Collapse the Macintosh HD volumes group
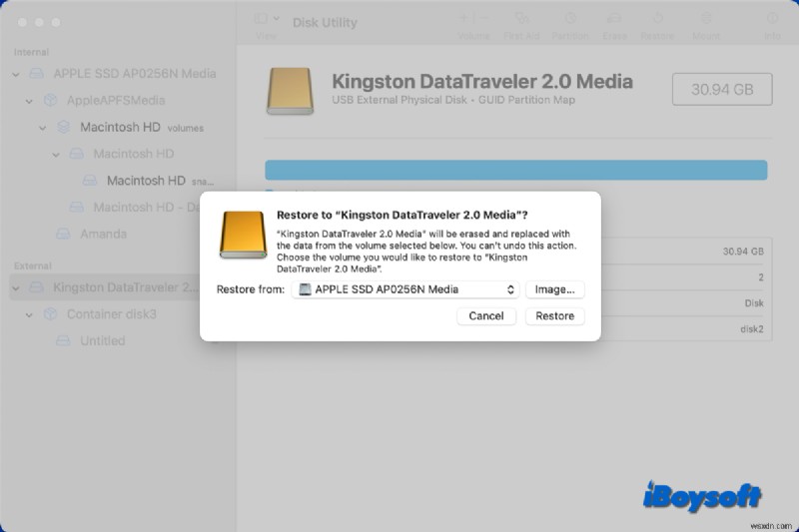 pos(42,128)
